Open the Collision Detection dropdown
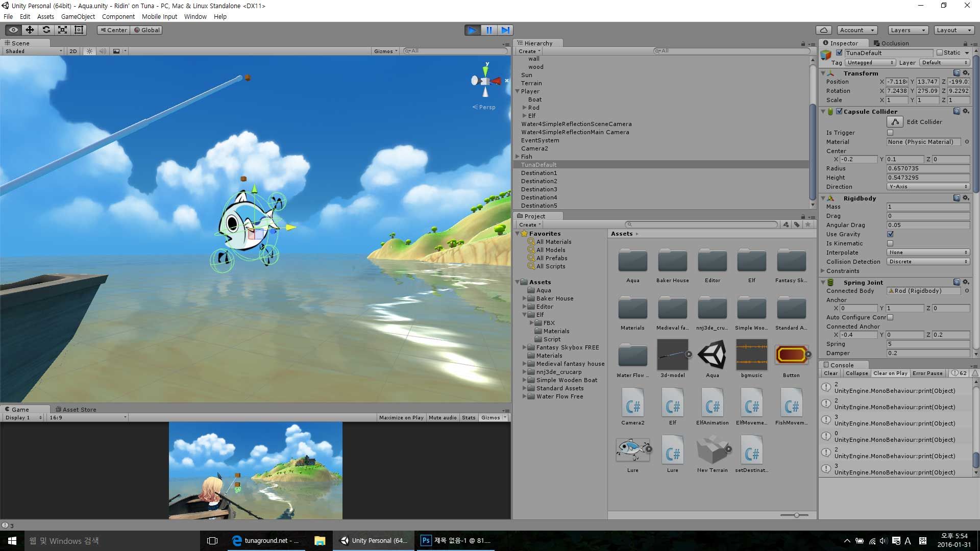The width and height of the screenshot is (980, 551). pos(928,262)
